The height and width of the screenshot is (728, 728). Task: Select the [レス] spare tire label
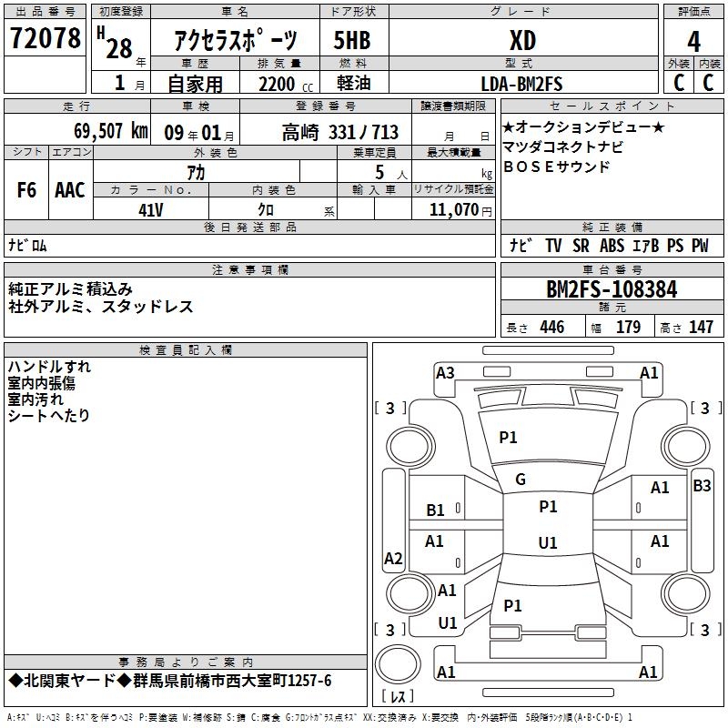tap(398, 696)
